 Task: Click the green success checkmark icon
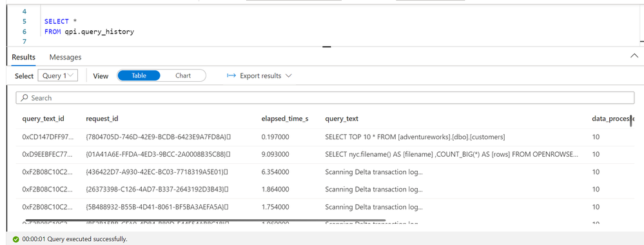point(15,239)
